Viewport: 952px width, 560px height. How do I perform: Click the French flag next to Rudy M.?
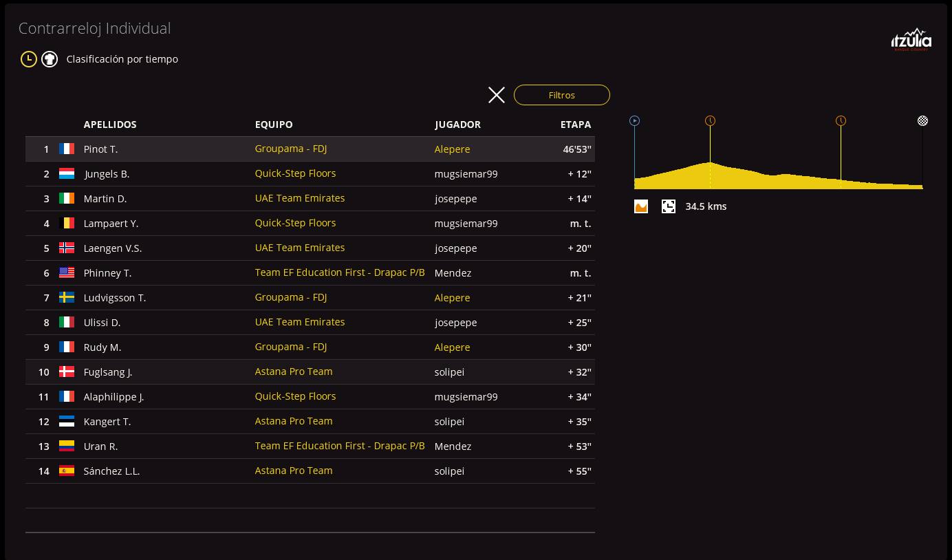[x=67, y=347]
